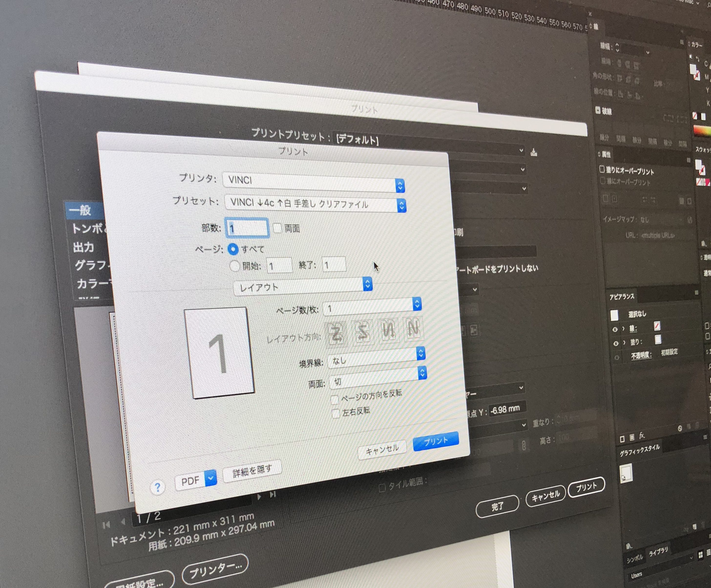Viewport: 711px width, 588px height.
Task: Click the save print preset icon
Action: coord(534,152)
